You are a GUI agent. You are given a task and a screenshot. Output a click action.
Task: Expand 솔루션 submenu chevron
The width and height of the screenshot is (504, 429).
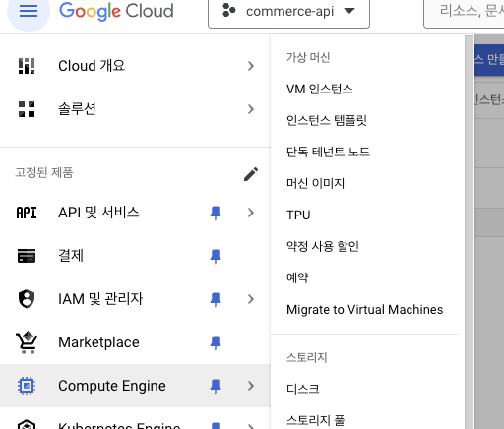click(251, 109)
